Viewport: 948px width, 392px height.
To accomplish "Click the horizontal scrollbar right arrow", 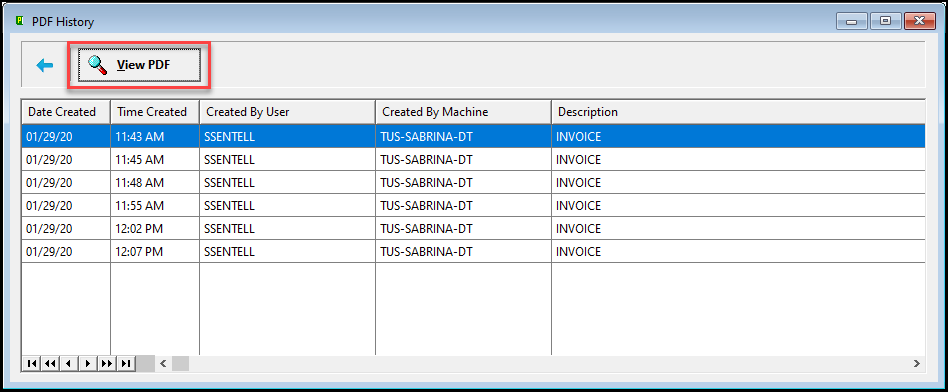I will pyautogui.click(x=917, y=363).
